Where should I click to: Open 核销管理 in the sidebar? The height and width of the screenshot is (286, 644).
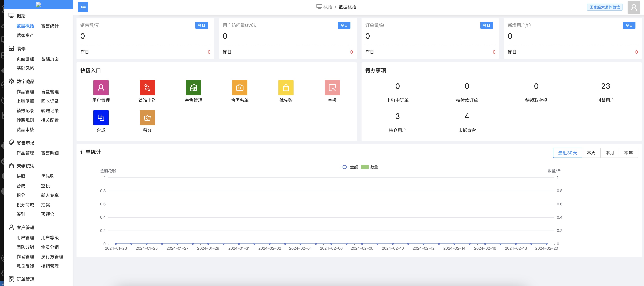tap(50, 266)
